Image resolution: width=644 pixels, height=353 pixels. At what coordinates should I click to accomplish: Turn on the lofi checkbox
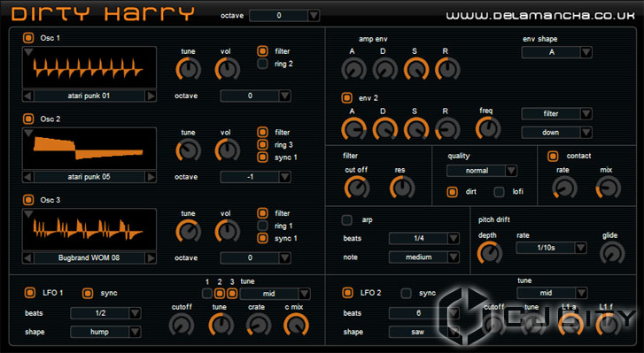499,192
